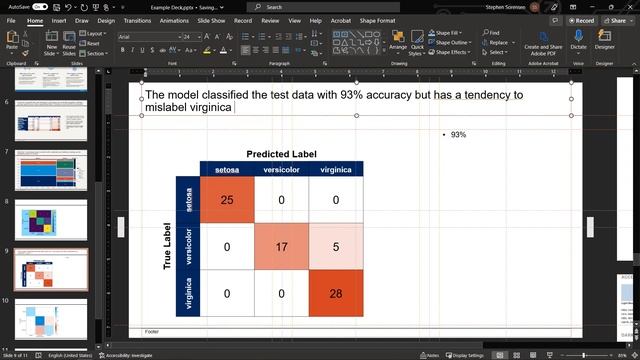Image resolution: width=640 pixels, height=360 pixels.
Task: Open the File menu
Action: click(11, 20)
